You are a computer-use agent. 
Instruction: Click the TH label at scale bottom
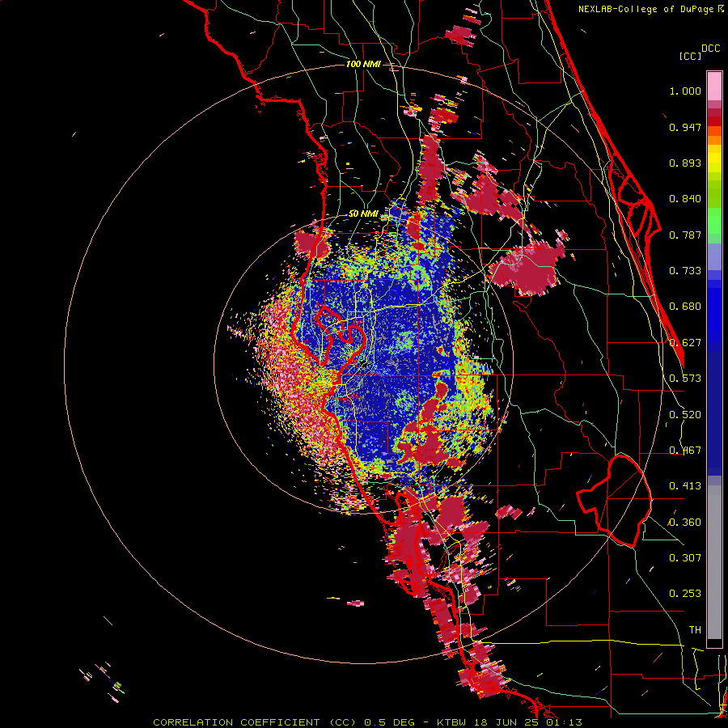coord(695,630)
